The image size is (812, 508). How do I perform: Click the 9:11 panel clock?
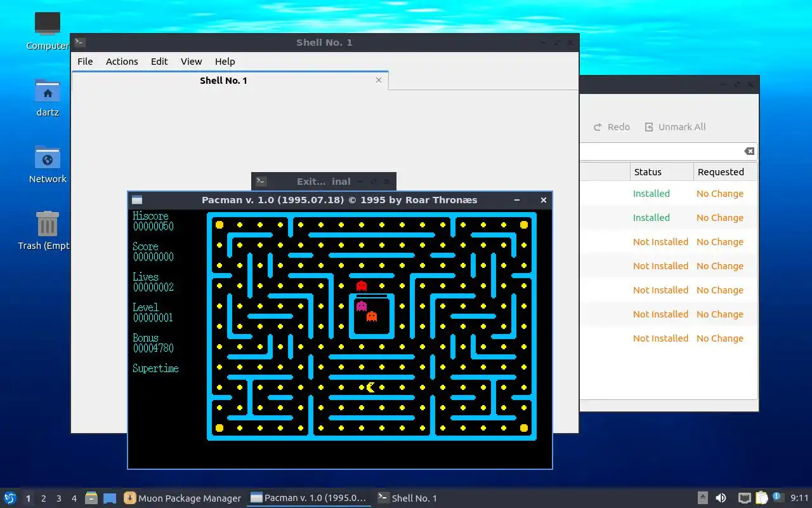pyautogui.click(x=799, y=498)
